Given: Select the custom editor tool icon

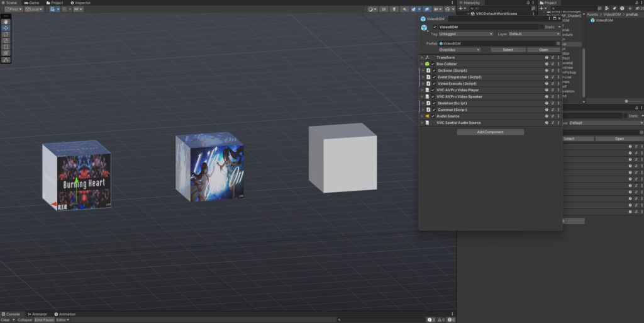Looking at the screenshot, I should point(6,60).
